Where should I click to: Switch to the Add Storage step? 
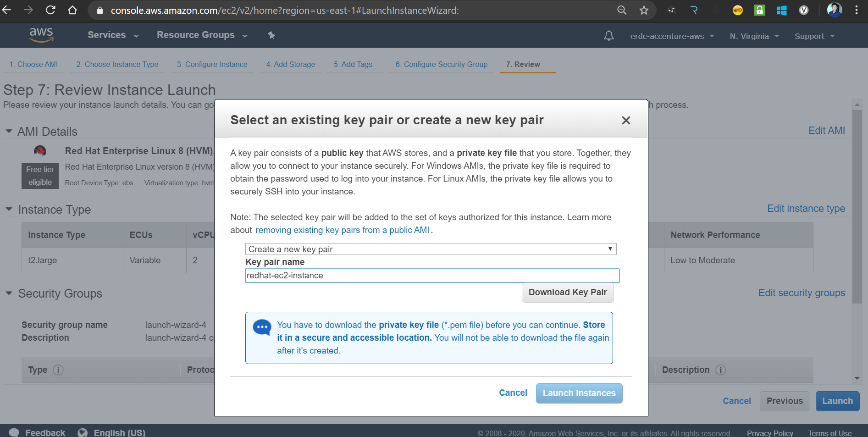pos(291,65)
